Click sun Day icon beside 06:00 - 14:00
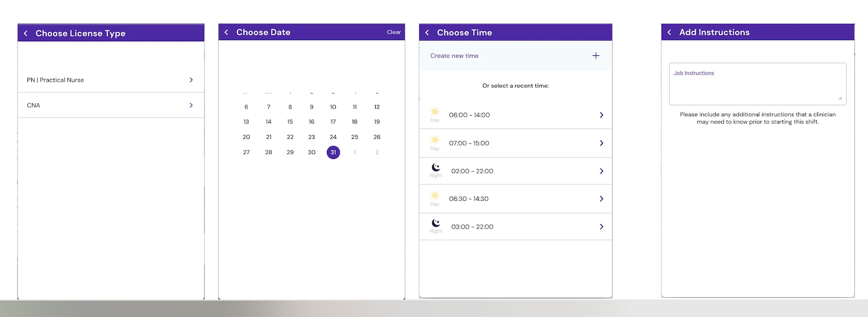The image size is (868, 317). [x=435, y=114]
